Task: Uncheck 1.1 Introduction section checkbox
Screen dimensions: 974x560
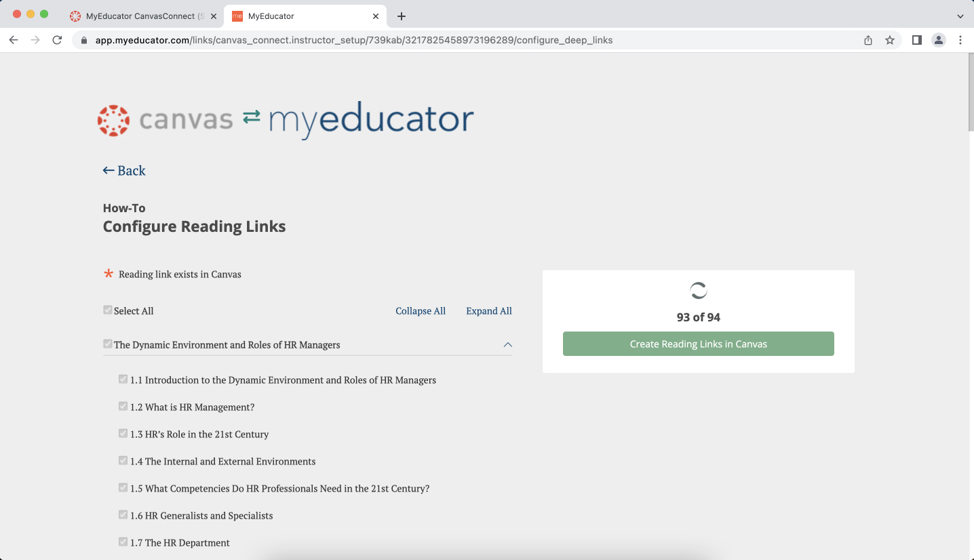Action: 123,379
